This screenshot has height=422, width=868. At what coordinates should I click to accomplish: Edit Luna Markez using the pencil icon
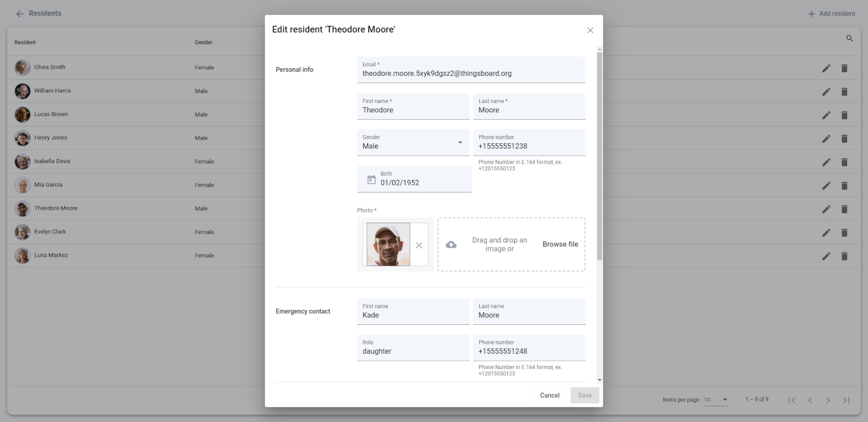point(826,256)
